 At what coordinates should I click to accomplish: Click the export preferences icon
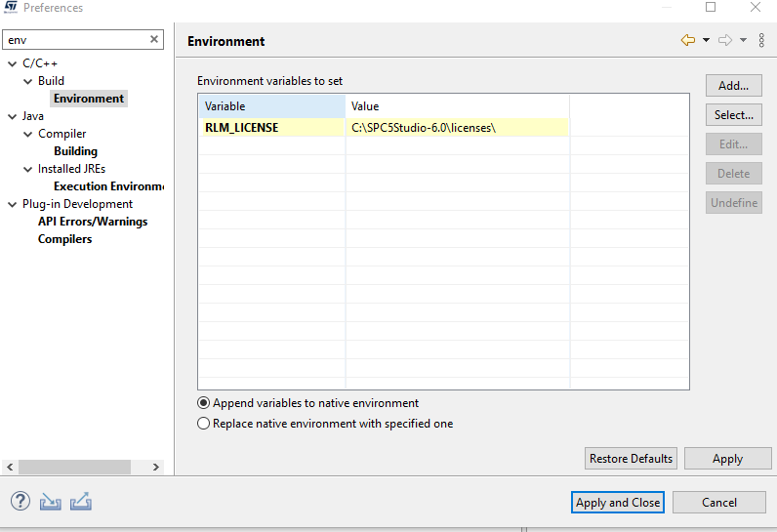tap(81, 502)
